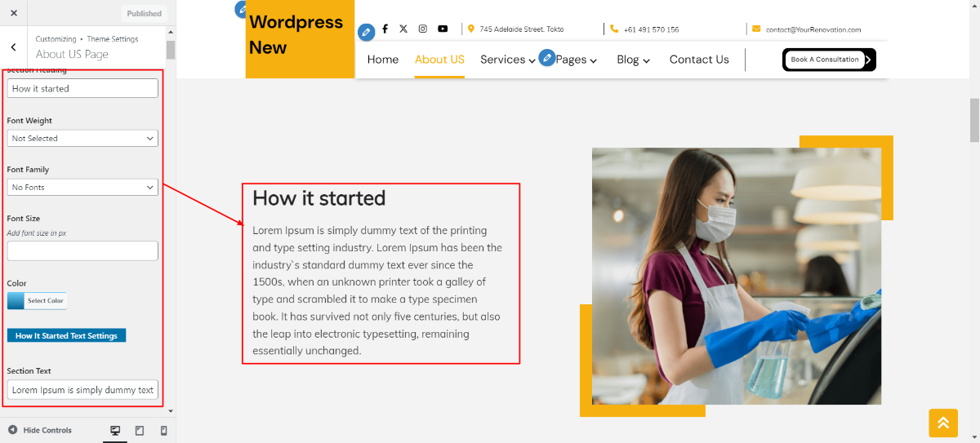The width and height of the screenshot is (980, 443).
Task: Open the Font Weight dropdown
Action: pyautogui.click(x=82, y=139)
